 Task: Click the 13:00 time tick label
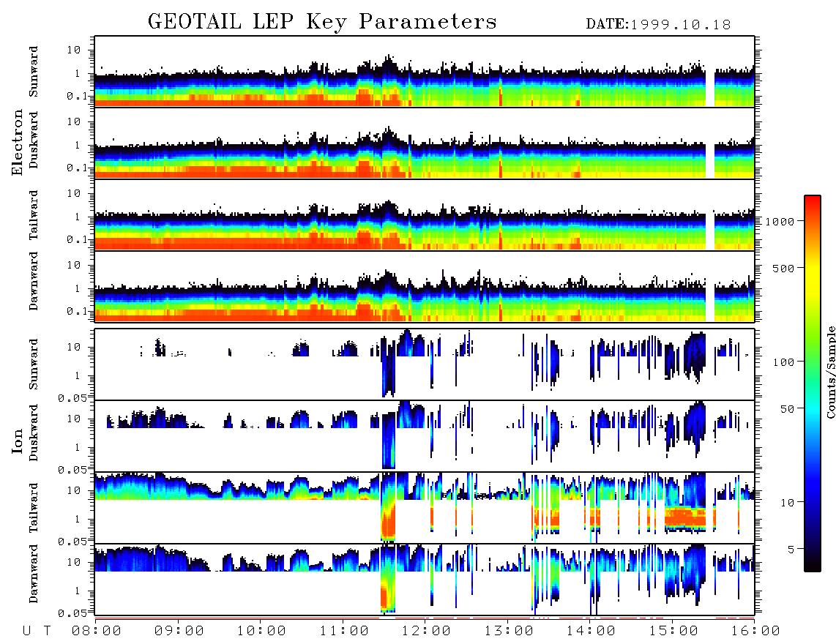click(x=509, y=632)
